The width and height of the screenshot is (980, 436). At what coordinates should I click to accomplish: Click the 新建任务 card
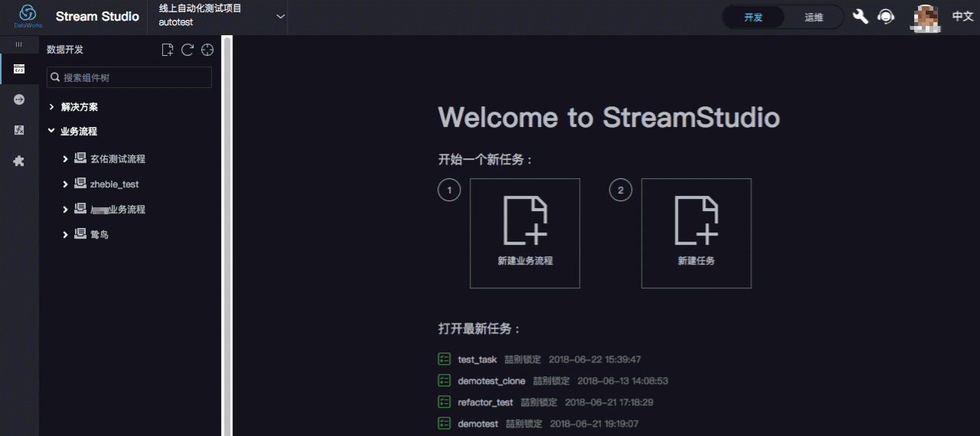696,233
